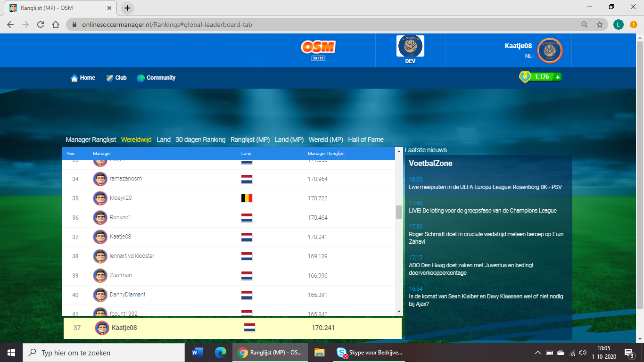Click score 169.139
The height and width of the screenshot is (362, 644).
(317, 256)
